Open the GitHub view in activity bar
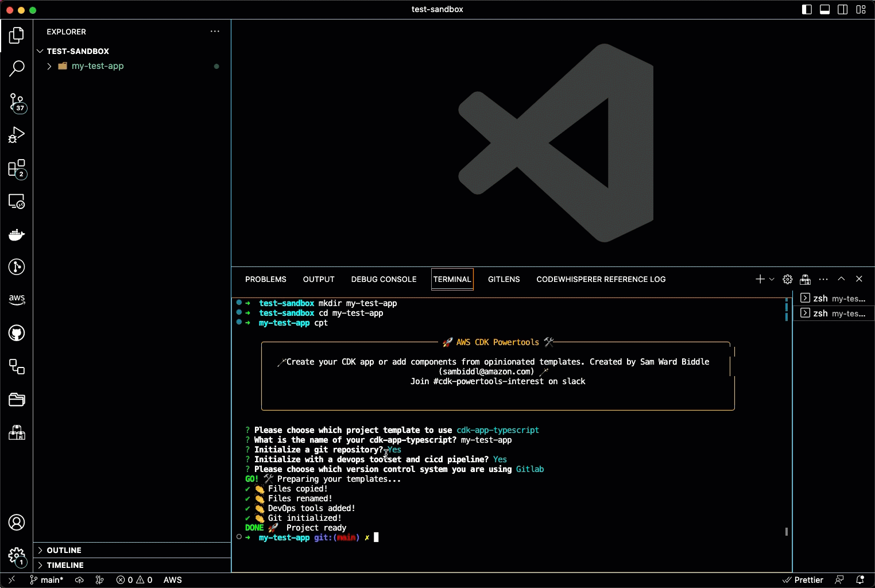 coord(17,333)
